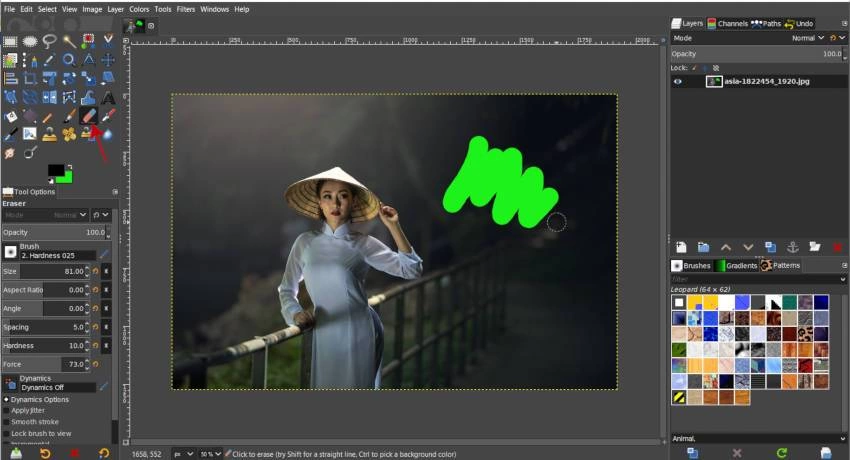Click the green background color swatch
The image size is (850, 460).
tap(64, 176)
